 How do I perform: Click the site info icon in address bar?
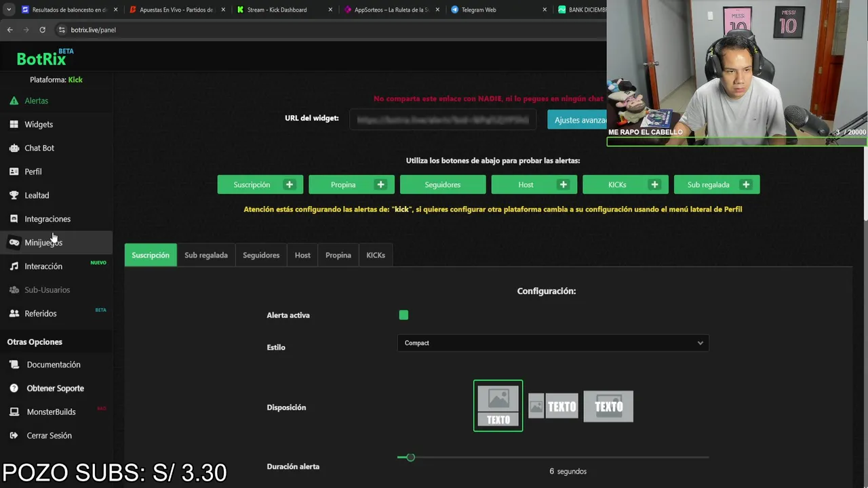coord(62,30)
